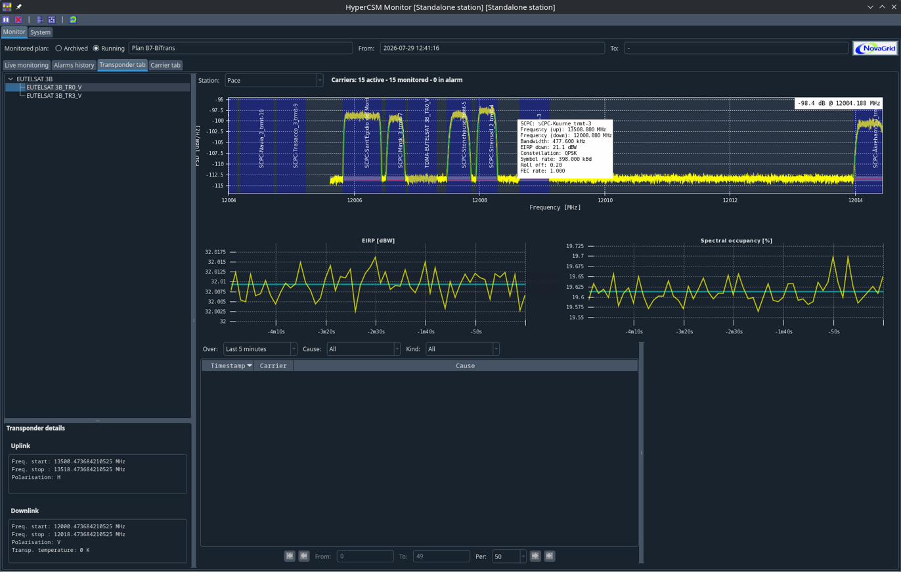Click the Timestamp column header
Viewport: 901px width, 588px height.
pos(227,366)
